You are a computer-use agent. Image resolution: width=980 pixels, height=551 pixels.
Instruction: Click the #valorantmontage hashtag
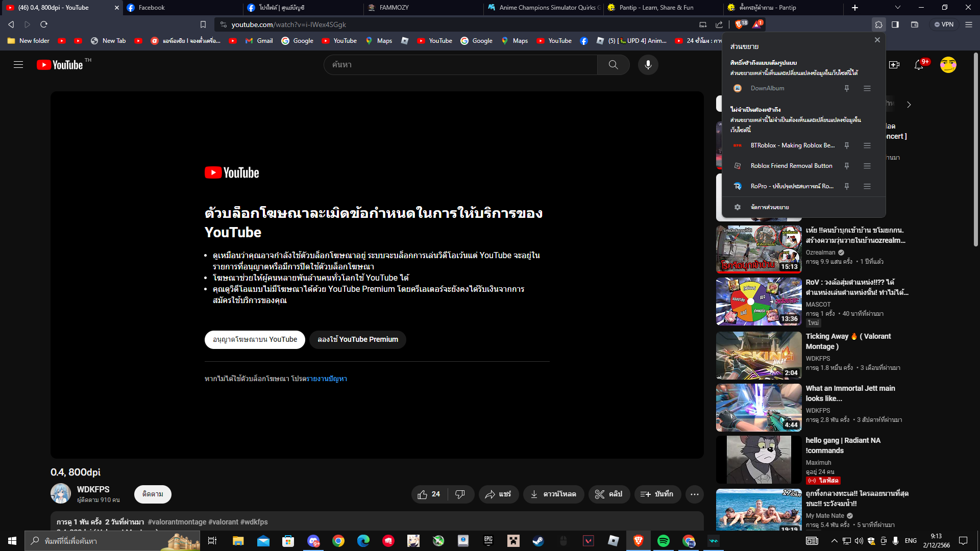pyautogui.click(x=177, y=522)
